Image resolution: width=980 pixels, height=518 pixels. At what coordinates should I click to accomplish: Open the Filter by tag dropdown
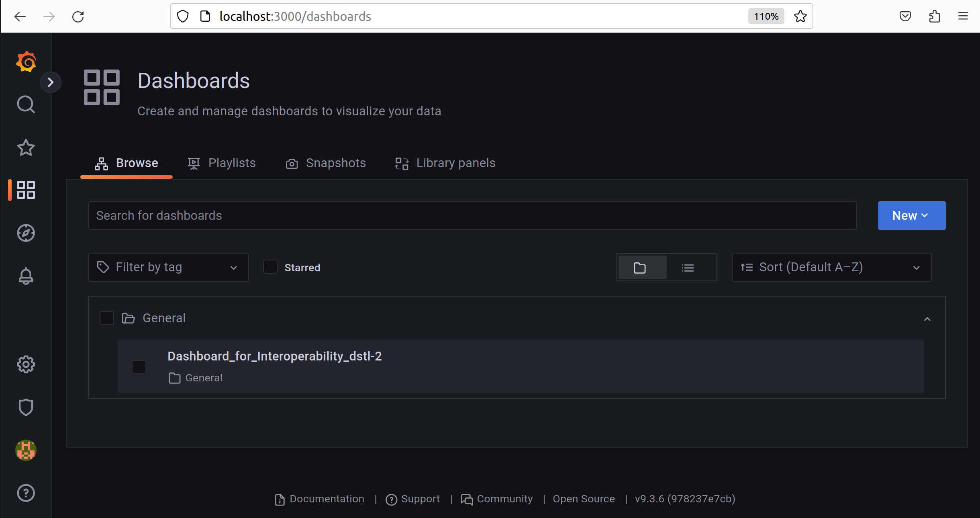pos(168,267)
